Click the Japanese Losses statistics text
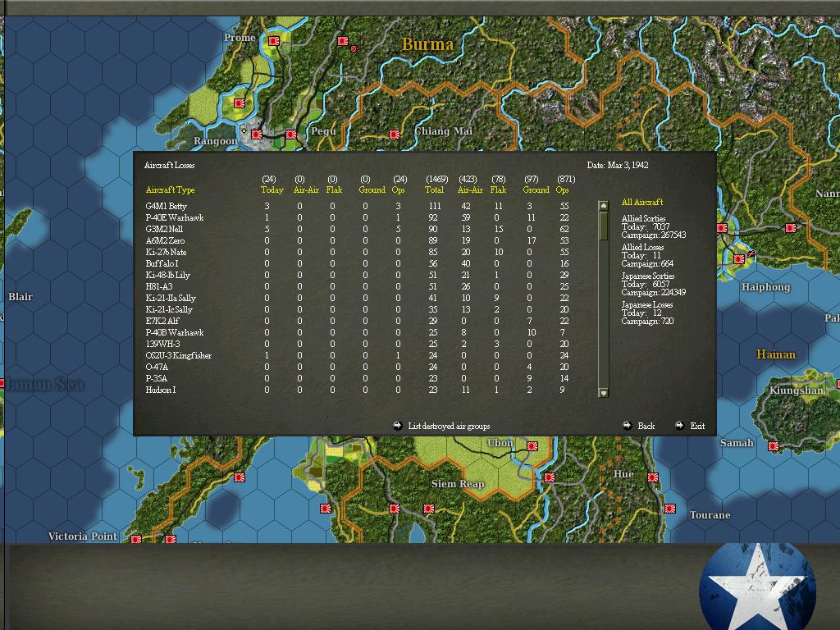 click(x=647, y=313)
